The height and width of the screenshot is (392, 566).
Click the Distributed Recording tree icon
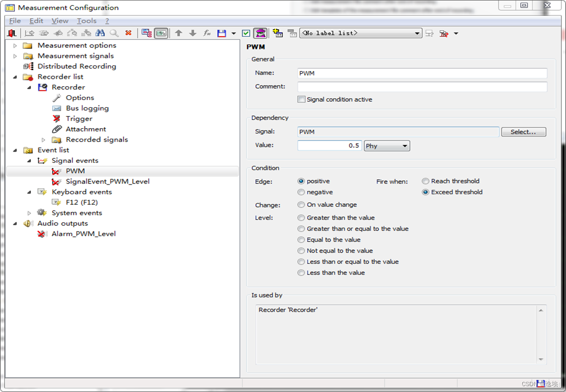click(28, 66)
